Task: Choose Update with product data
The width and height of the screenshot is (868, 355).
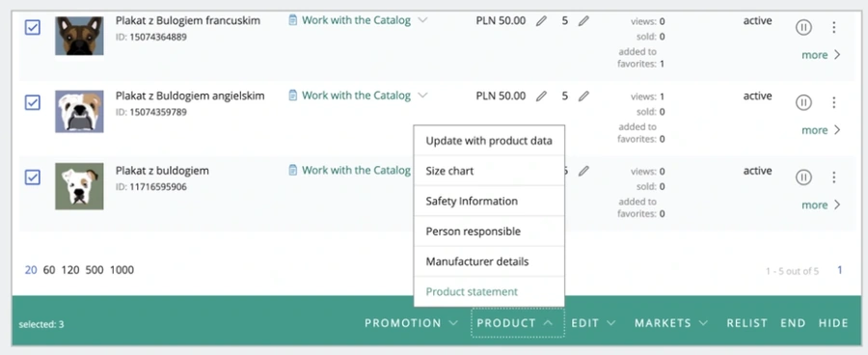Action: (x=489, y=141)
